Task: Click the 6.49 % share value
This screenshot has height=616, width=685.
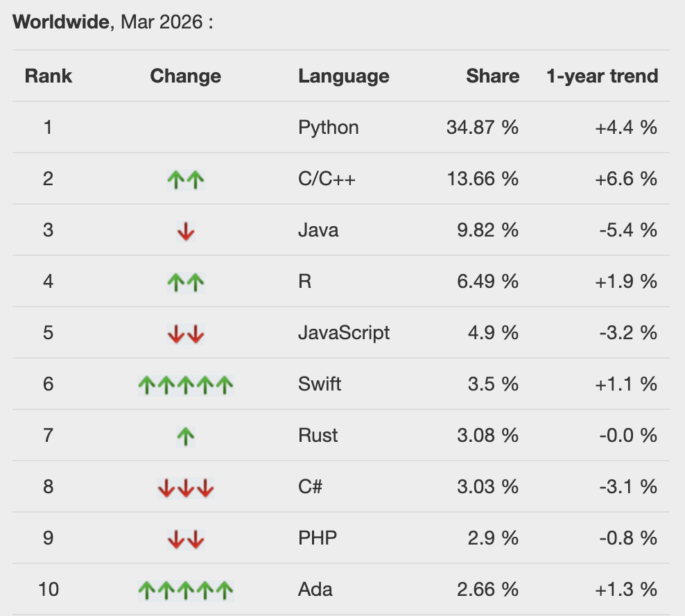Action: point(487,282)
